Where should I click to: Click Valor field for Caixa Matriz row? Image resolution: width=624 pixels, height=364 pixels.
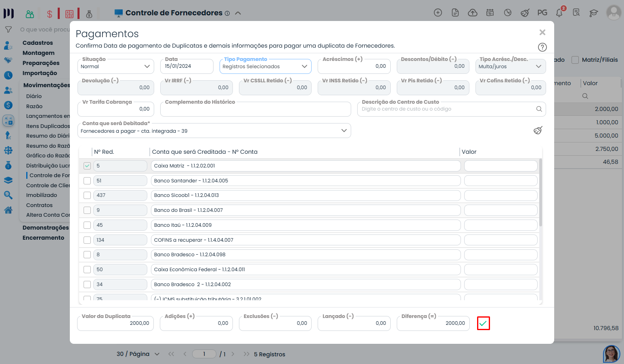click(500, 166)
